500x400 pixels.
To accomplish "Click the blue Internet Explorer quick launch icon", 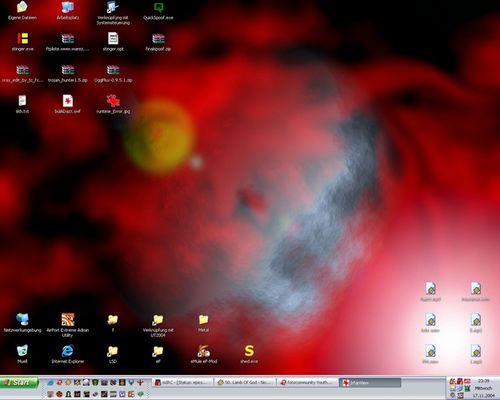I will pyautogui.click(x=51, y=382).
